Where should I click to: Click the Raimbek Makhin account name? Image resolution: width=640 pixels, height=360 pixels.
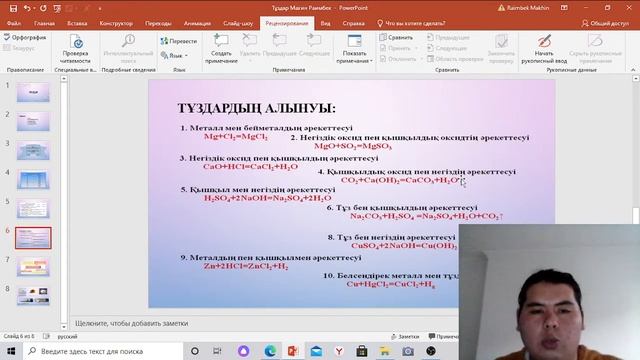528,8
